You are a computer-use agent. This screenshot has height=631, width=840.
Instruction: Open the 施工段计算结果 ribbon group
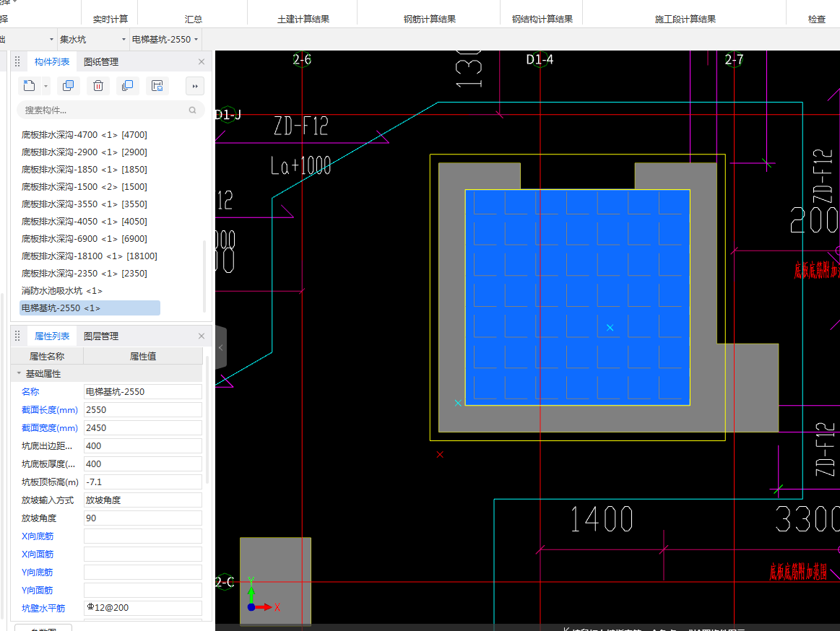[x=685, y=19]
